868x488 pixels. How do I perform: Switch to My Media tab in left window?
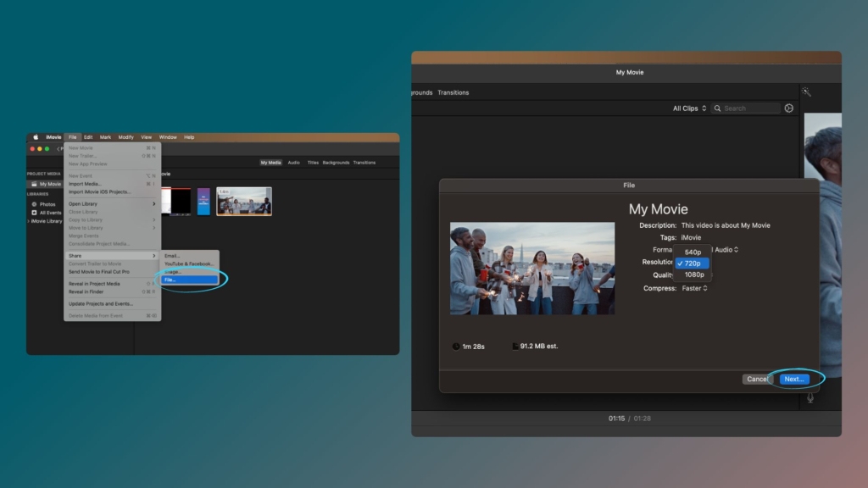[270, 163]
